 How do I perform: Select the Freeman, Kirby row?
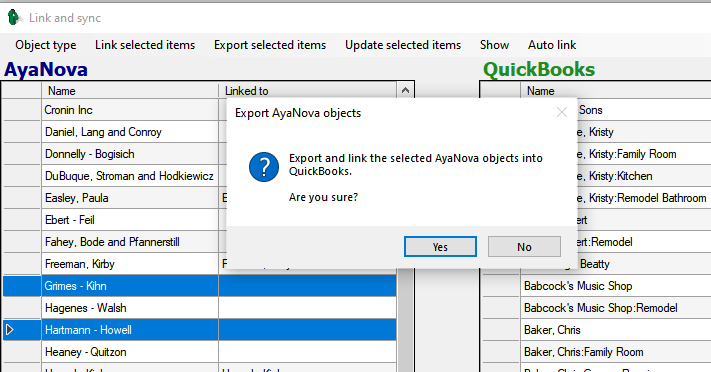click(x=130, y=264)
